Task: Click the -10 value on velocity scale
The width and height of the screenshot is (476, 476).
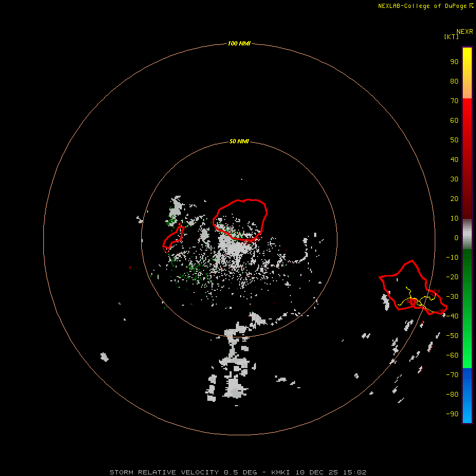Action: pyautogui.click(x=452, y=258)
